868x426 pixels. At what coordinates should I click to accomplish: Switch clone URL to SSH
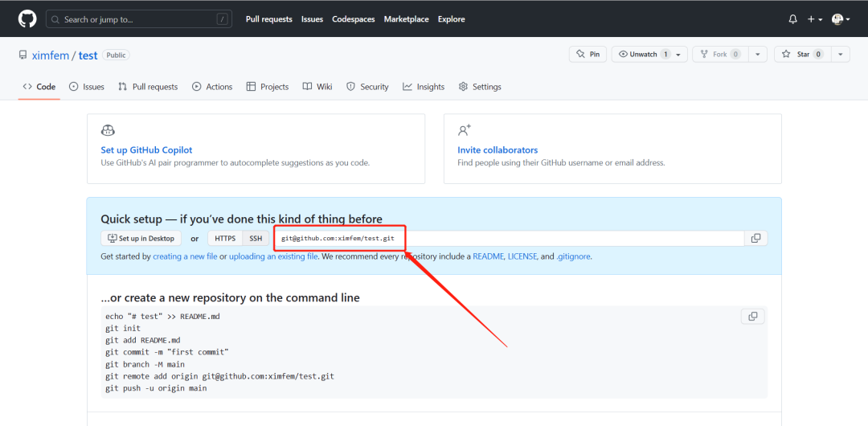[256, 238]
